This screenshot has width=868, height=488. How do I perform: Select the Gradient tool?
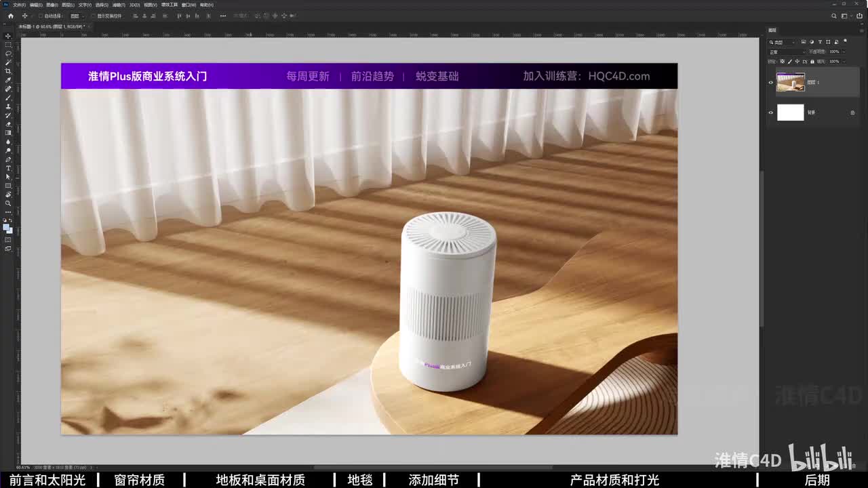[8, 133]
